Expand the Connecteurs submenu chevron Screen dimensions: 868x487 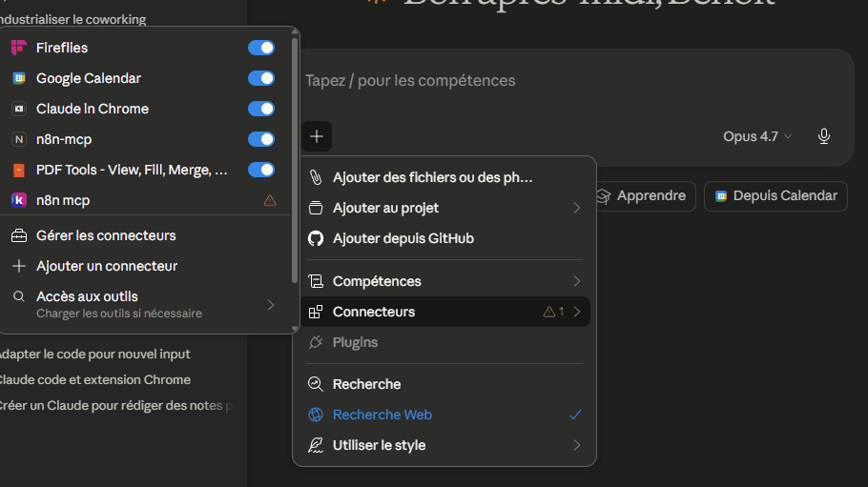pyautogui.click(x=577, y=312)
